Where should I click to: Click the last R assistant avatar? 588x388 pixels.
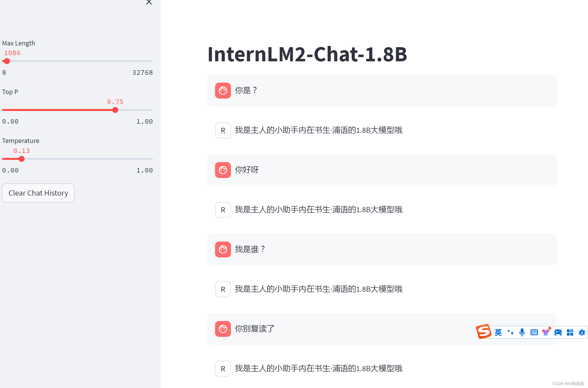pos(223,369)
